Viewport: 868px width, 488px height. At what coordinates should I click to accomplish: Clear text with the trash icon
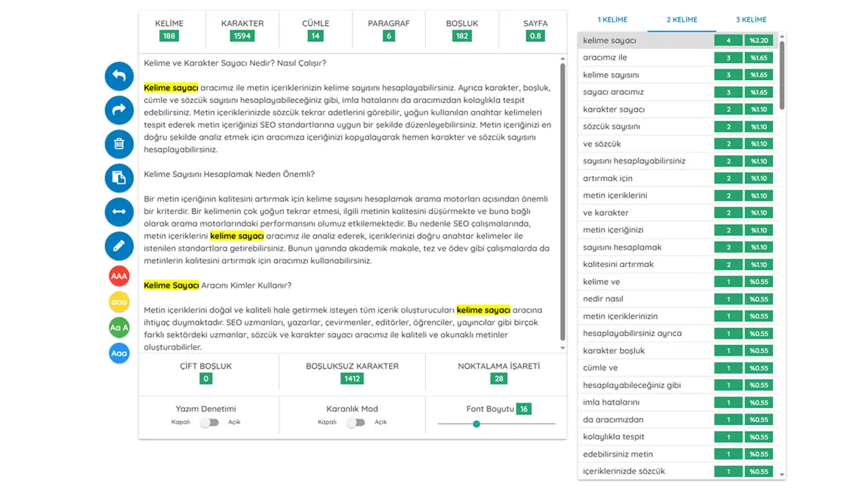(x=119, y=144)
